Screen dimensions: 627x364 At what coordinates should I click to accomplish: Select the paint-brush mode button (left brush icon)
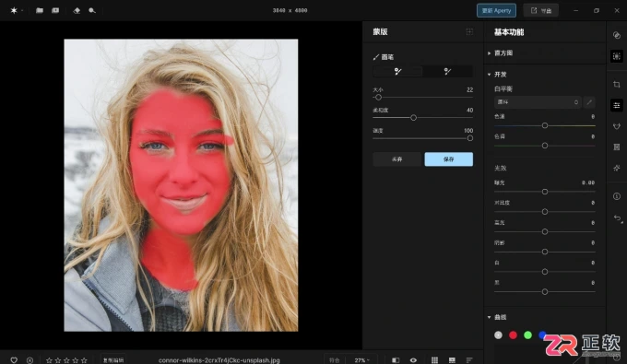pos(397,72)
